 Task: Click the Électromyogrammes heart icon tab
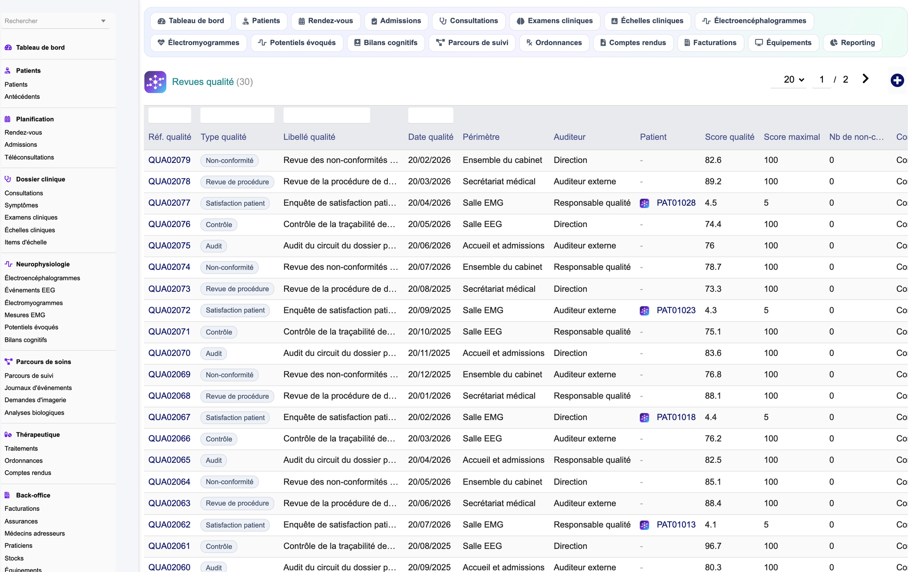[x=161, y=43]
